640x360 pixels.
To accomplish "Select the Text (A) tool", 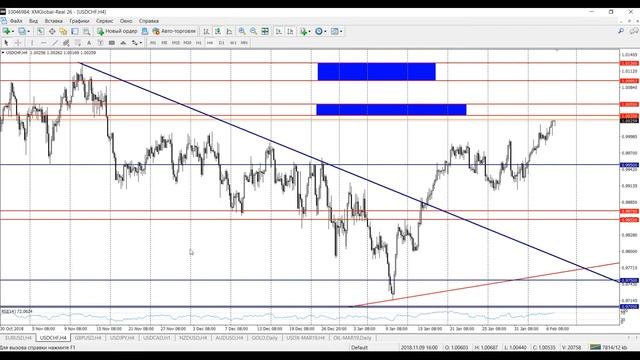I will 89,43.
